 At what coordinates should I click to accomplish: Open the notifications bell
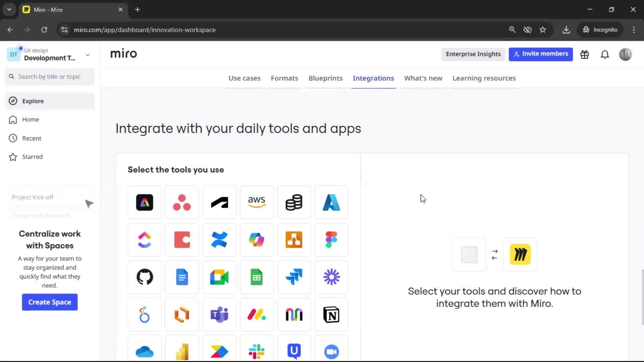pos(605,54)
